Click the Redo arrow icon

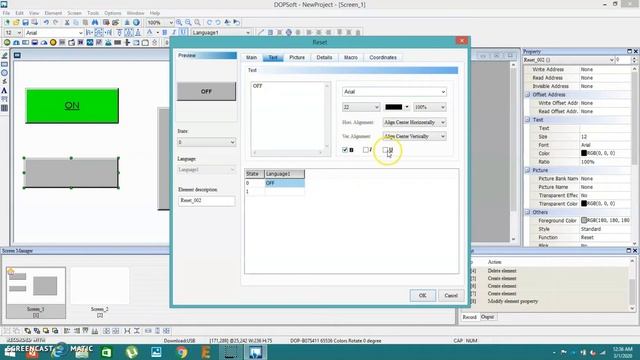[x=56, y=22]
